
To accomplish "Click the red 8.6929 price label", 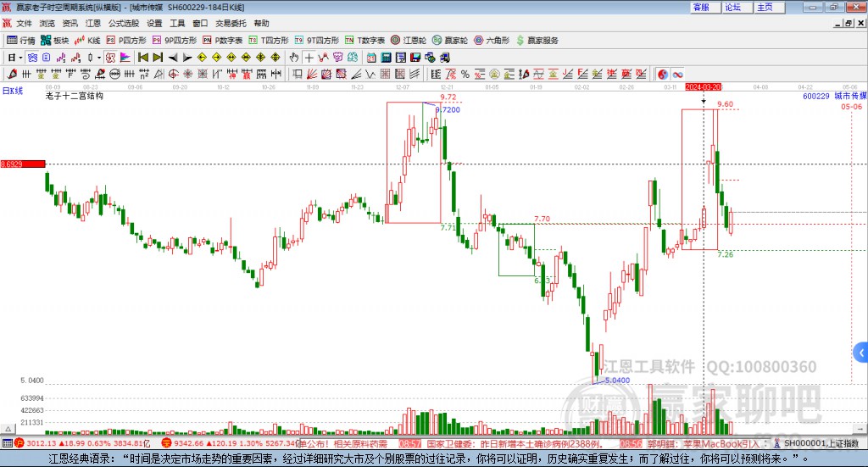I will (x=23, y=164).
